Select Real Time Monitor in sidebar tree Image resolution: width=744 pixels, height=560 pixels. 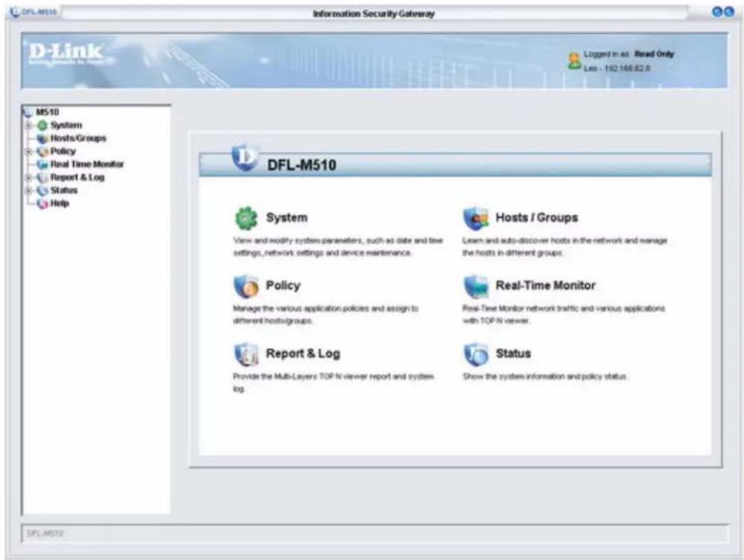pos(86,165)
